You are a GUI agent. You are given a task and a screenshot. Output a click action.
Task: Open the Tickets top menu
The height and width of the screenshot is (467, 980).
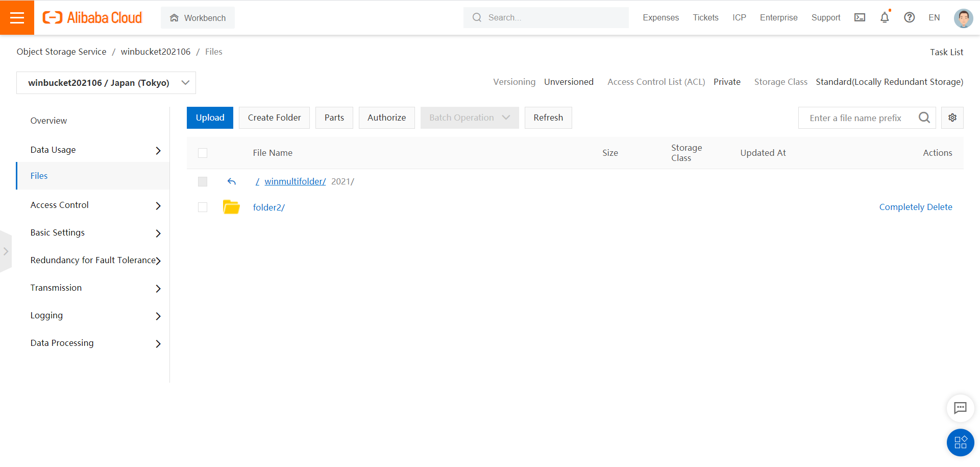pos(705,17)
